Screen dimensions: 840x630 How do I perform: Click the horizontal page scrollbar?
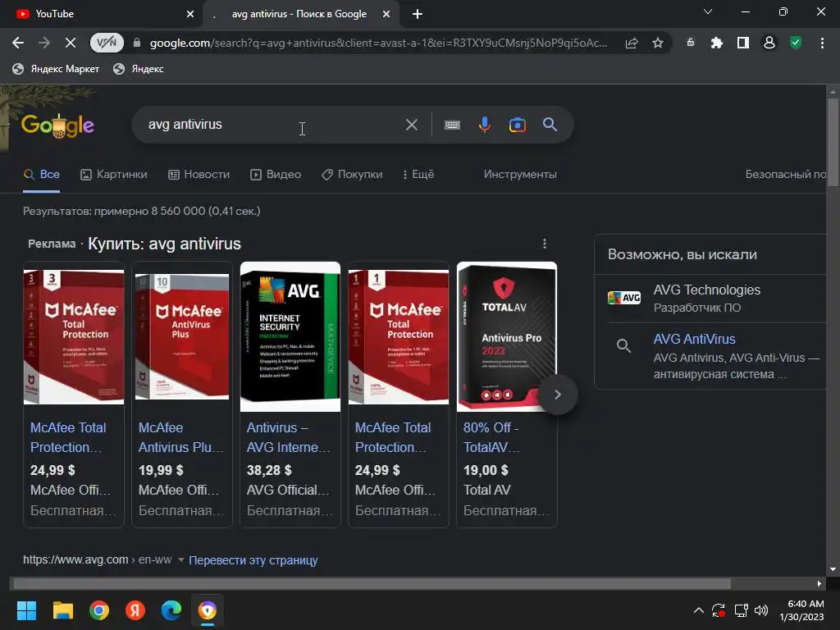click(372, 583)
